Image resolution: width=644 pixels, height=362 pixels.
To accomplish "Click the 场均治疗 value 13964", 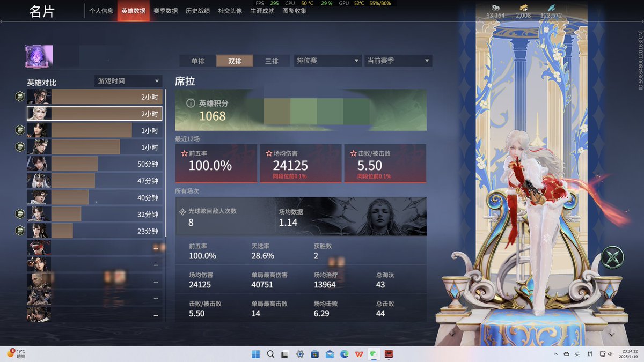I will click(x=325, y=285).
